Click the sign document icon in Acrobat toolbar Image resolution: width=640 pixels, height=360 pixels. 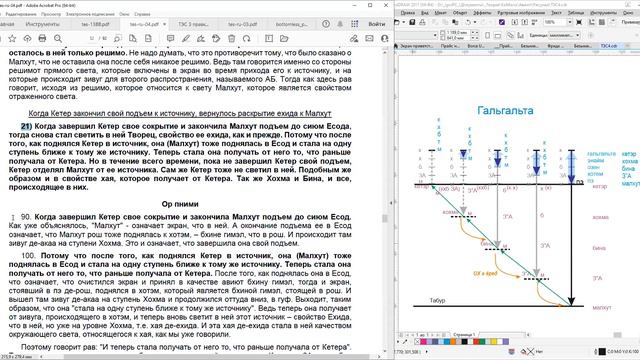201,38
